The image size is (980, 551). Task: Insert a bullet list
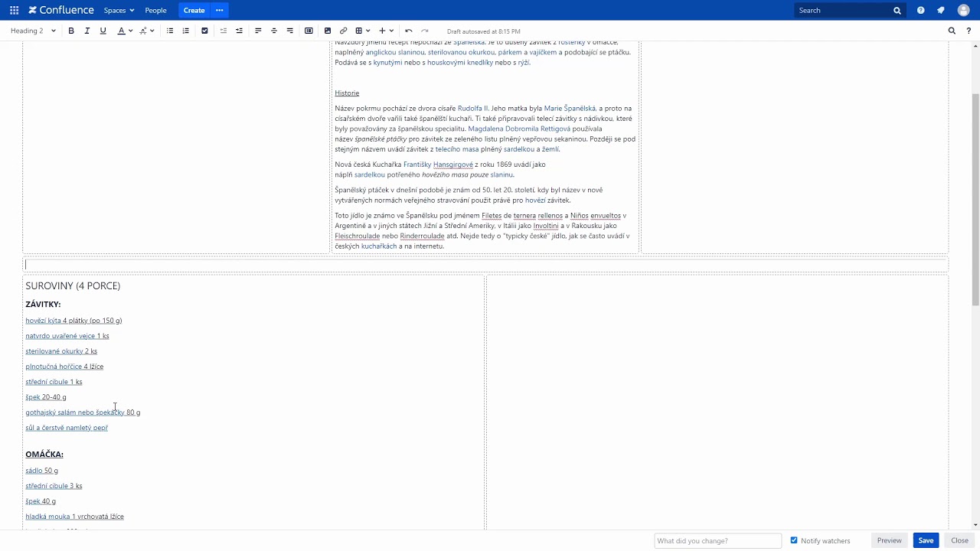click(170, 31)
